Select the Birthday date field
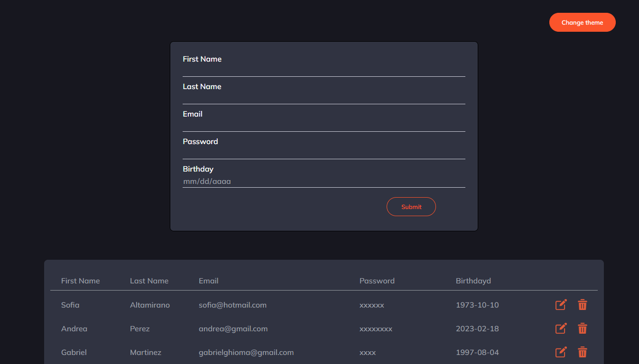Image resolution: width=639 pixels, height=364 pixels. [324, 181]
